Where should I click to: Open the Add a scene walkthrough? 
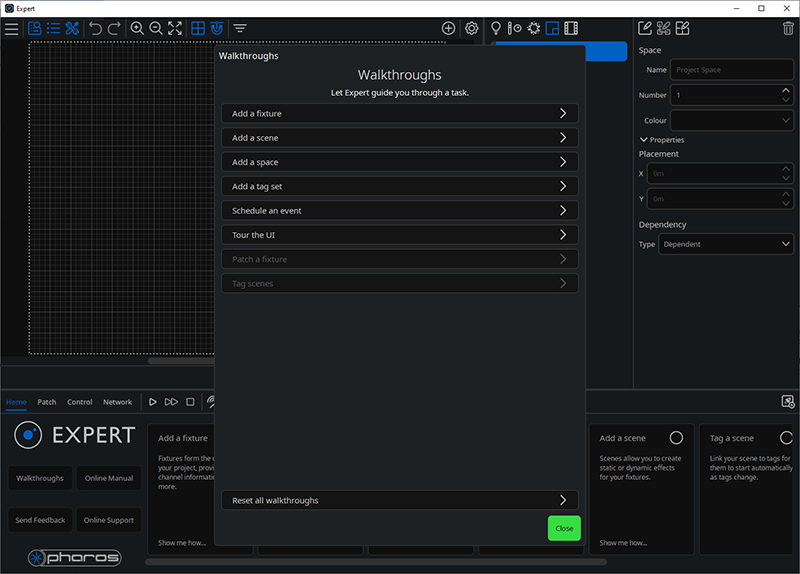pyautogui.click(x=399, y=138)
